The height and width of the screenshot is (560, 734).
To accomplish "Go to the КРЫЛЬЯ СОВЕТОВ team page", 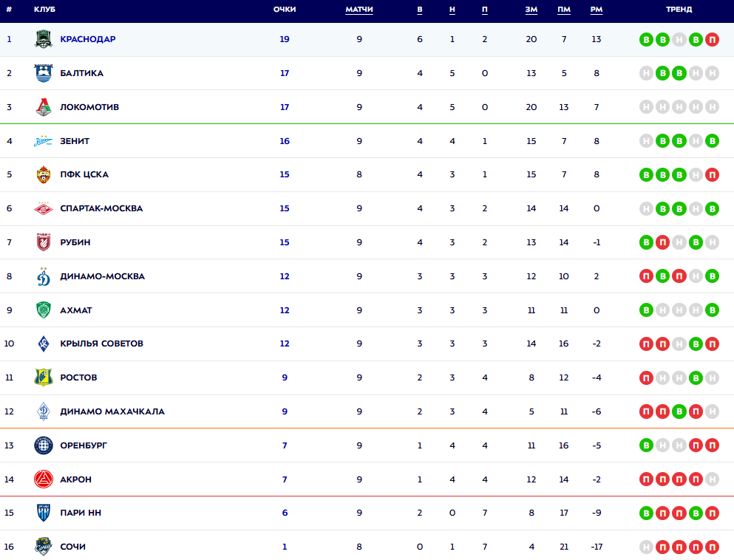I will pyautogui.click(x=102, y=344).
